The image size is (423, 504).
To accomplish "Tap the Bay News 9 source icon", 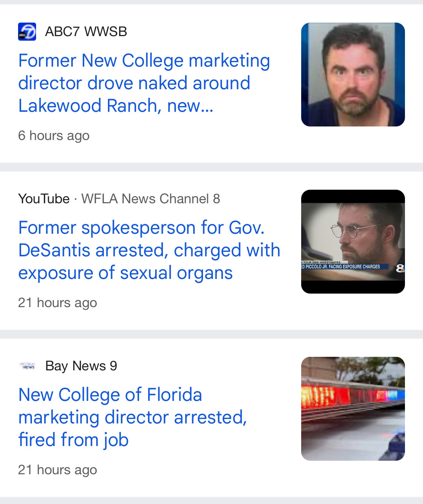I will coord(27,366).
